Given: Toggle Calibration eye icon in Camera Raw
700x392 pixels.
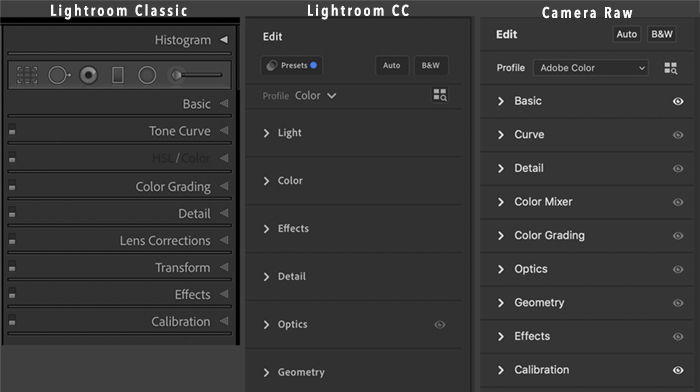Looking at the screenshot, I should click(678, 370).
